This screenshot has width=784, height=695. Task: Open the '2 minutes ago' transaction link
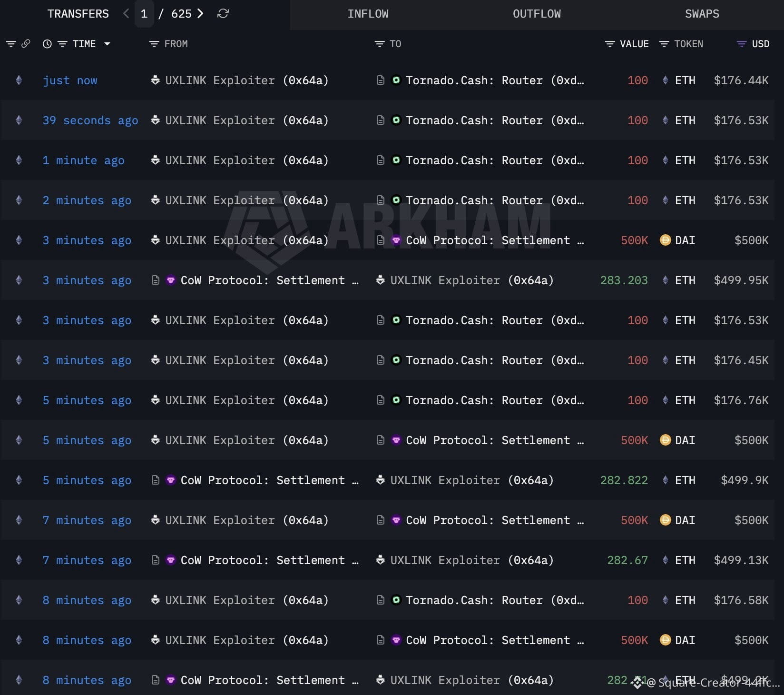[87, 200]
